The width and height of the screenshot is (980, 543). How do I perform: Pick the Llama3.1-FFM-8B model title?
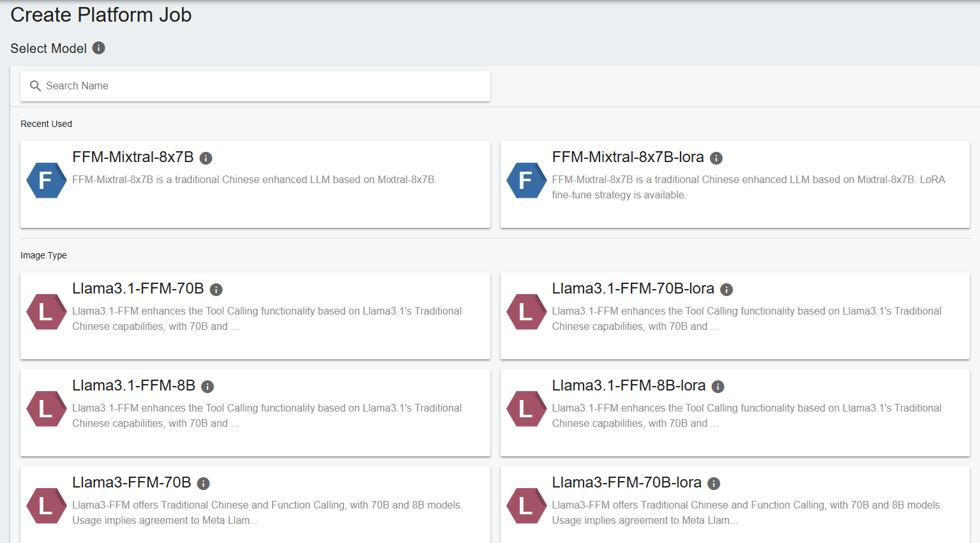[133, 385]
